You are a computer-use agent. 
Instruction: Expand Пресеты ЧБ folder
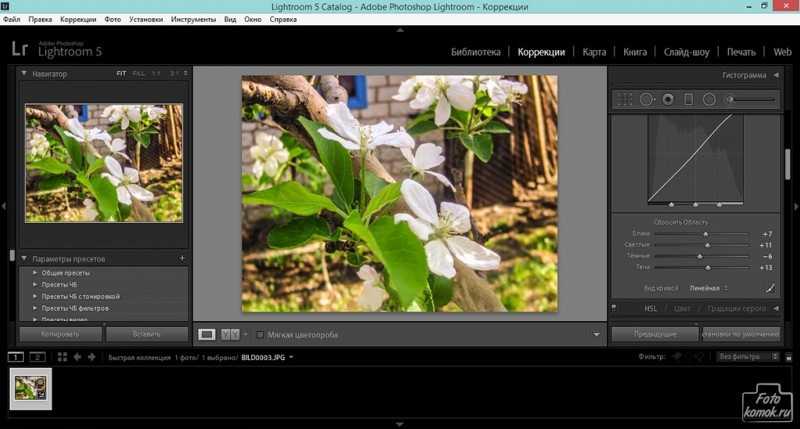(x=35, y=285)
